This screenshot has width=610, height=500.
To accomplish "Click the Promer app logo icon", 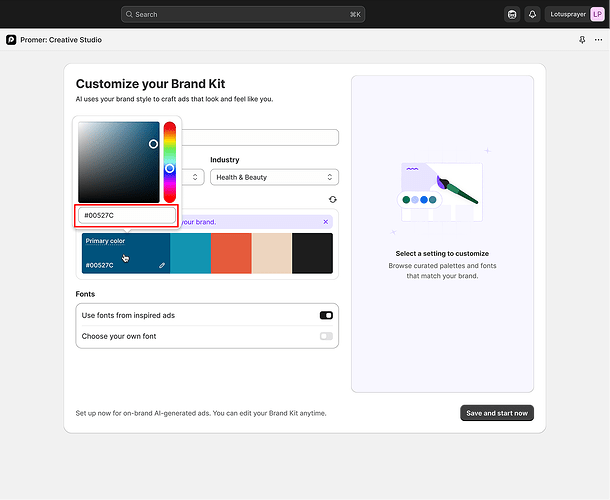I will (x=11, y=40).
